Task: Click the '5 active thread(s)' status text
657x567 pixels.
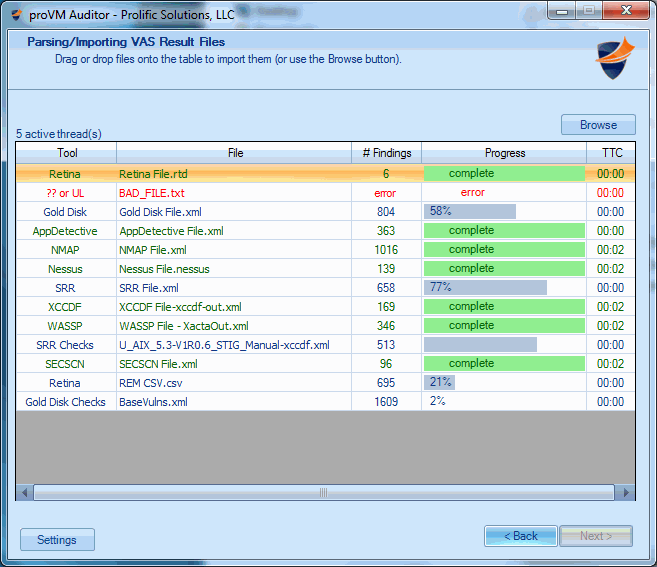Action: pos(59,134)
